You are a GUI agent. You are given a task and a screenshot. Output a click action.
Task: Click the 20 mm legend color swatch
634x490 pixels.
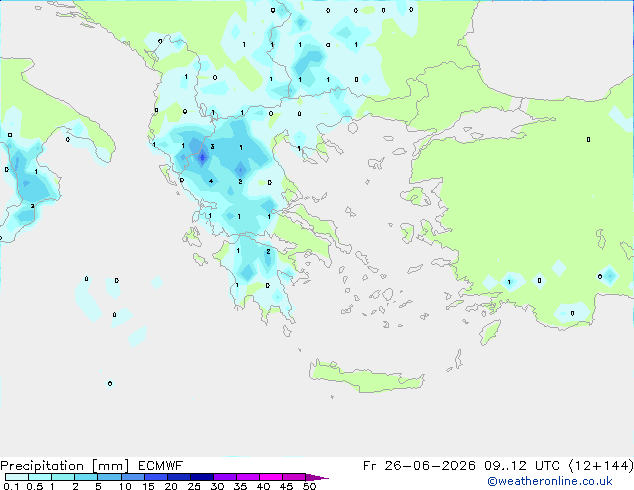click(178, 477)
